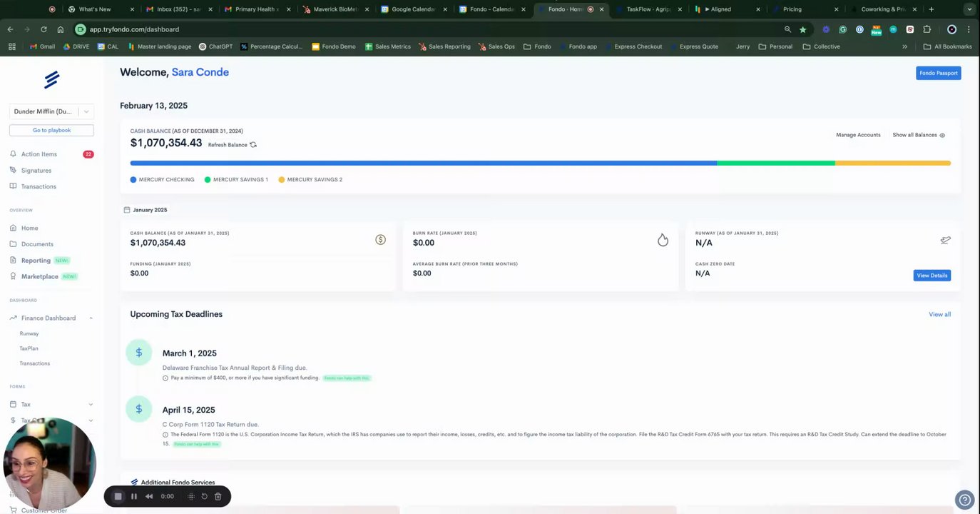Collapse the Finance Dashboard section
Image resolution: width=980 pixels, height=514 pixels.
(91, 318)
